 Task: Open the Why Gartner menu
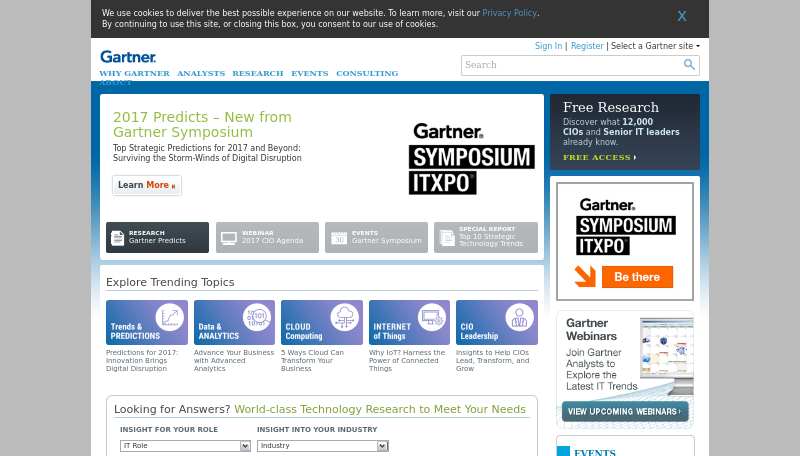134,73
